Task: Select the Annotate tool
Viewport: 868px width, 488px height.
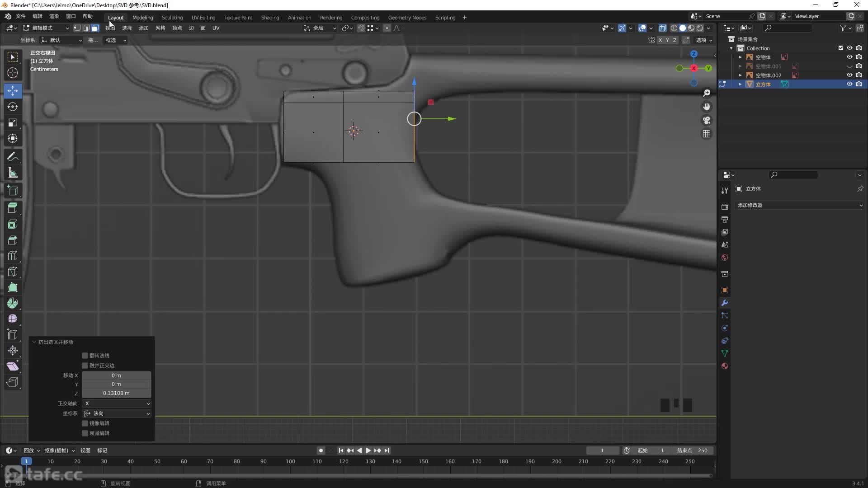Action: tap(13, 157)
